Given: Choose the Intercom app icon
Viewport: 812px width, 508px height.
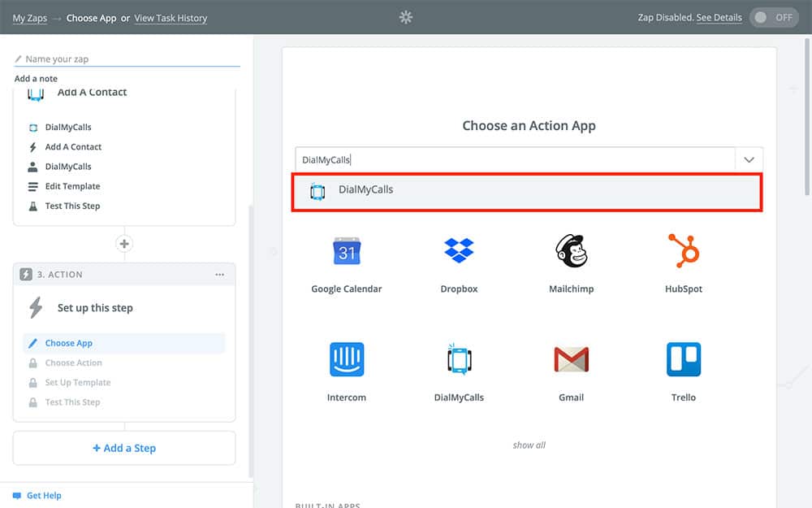Looking at the screenshot, I should point(347,360).
